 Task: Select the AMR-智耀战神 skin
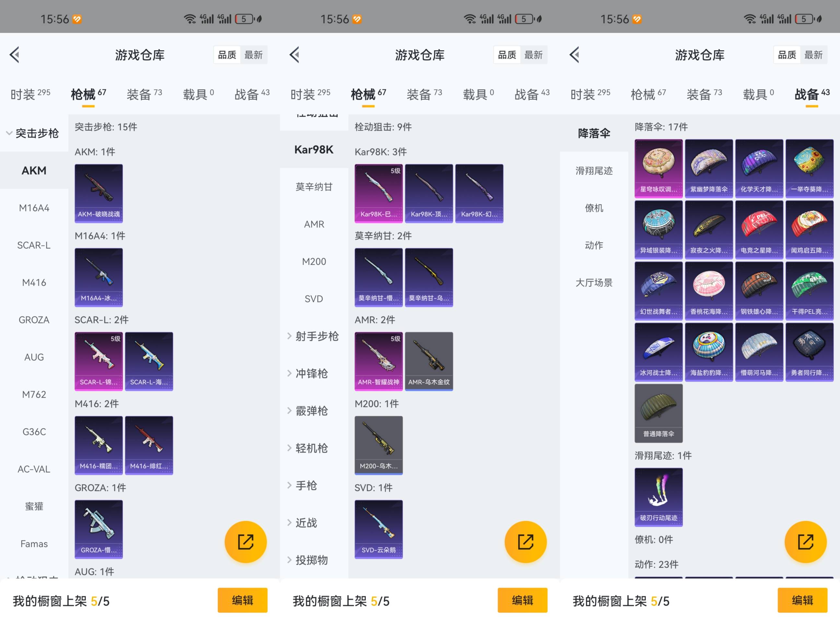(379, 362)
